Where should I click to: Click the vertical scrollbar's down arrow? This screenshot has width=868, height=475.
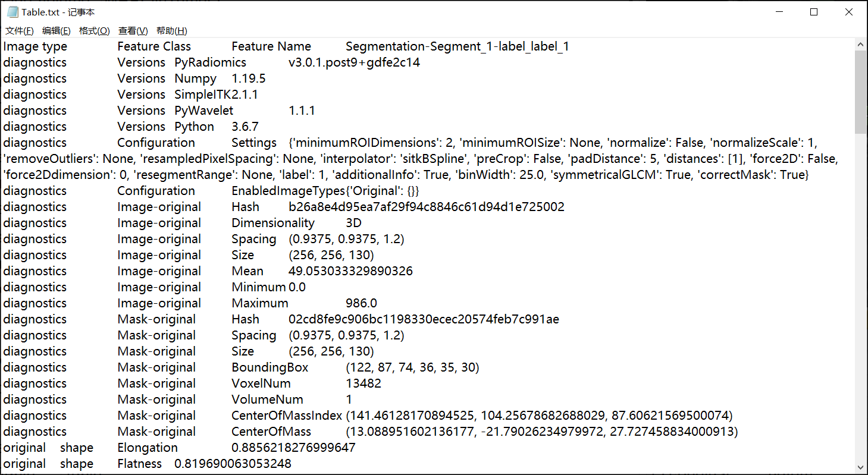(860, 468)
